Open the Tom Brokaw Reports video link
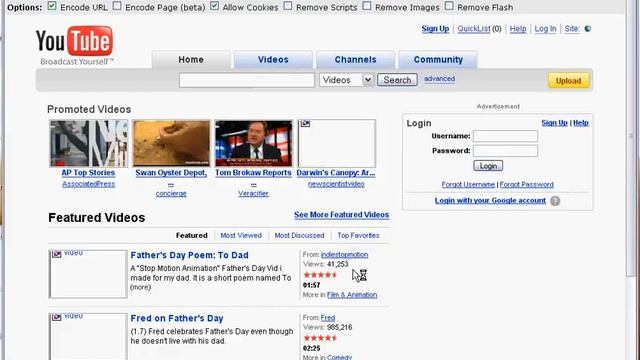 tap(253, 173)
